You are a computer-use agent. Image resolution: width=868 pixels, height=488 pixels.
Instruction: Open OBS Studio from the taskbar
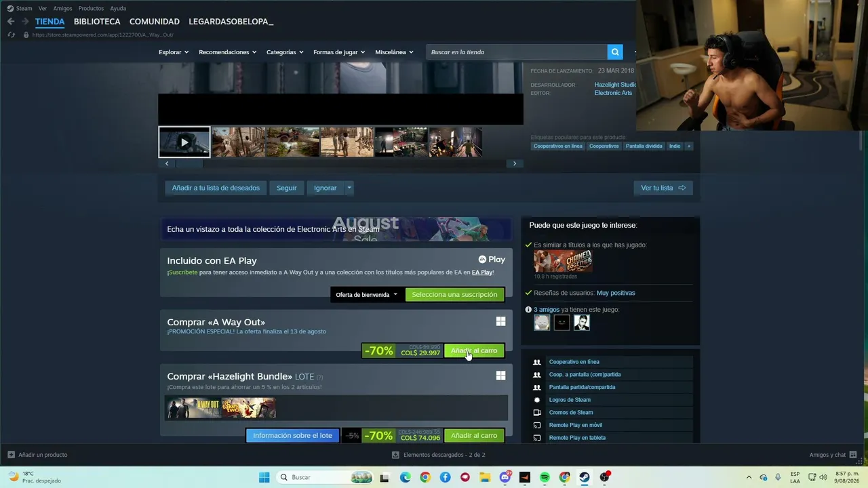[x=604, y=477]
